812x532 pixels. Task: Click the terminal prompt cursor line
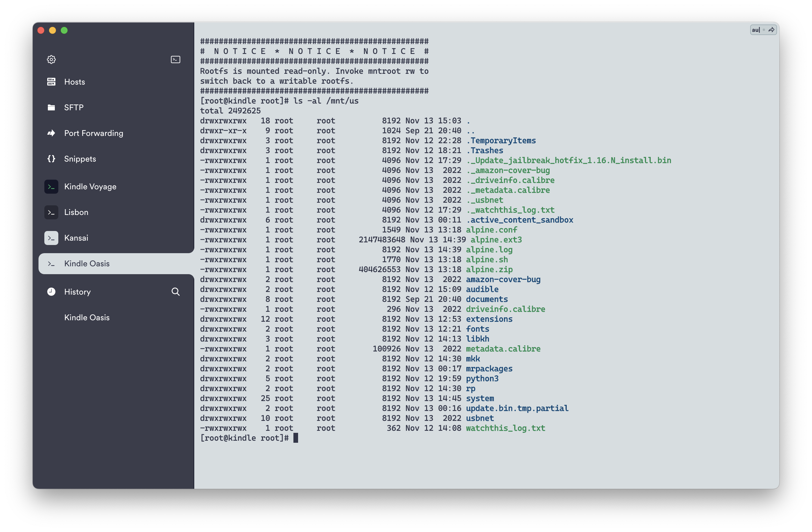coord(295,438)
